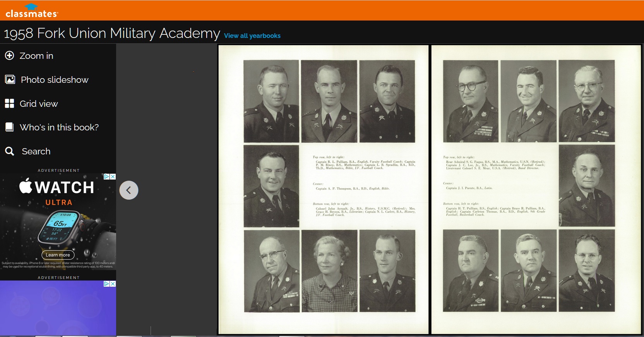Viewport: 644px width, 337px height.
Task: Click Captain P. M. Rixey's portrait
Action: tap(329, 101)
